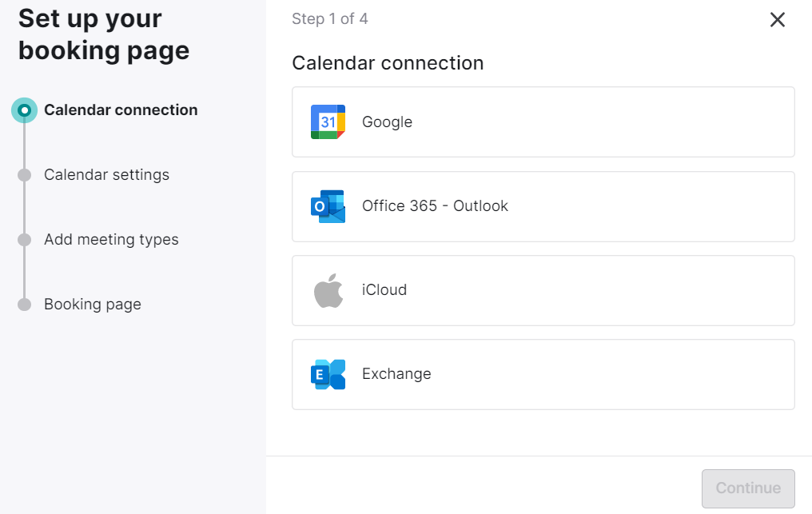Select Office 365 - Outlook option
The width and height of the screenshot is (812, 514).
click(543, 206)
